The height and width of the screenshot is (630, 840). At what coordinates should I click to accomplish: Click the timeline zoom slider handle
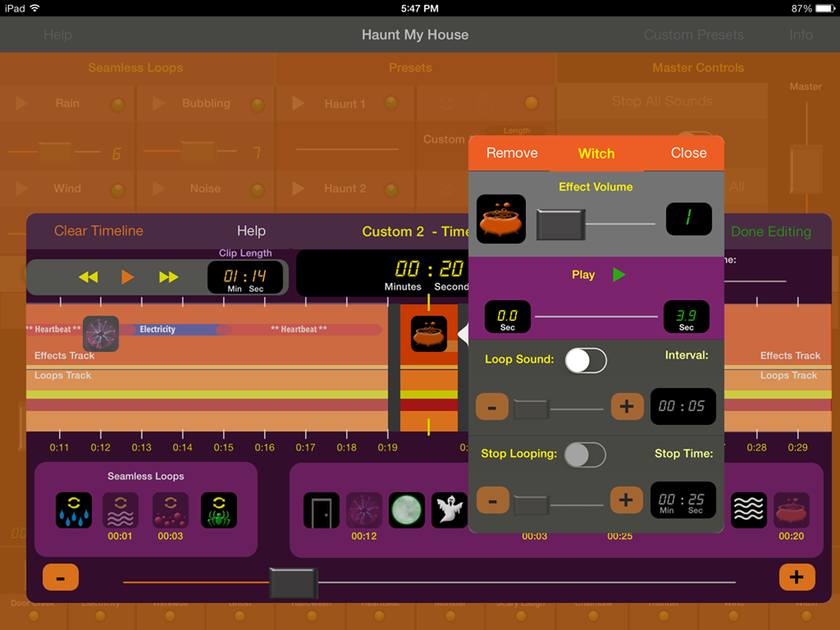[x=294, y=583]
